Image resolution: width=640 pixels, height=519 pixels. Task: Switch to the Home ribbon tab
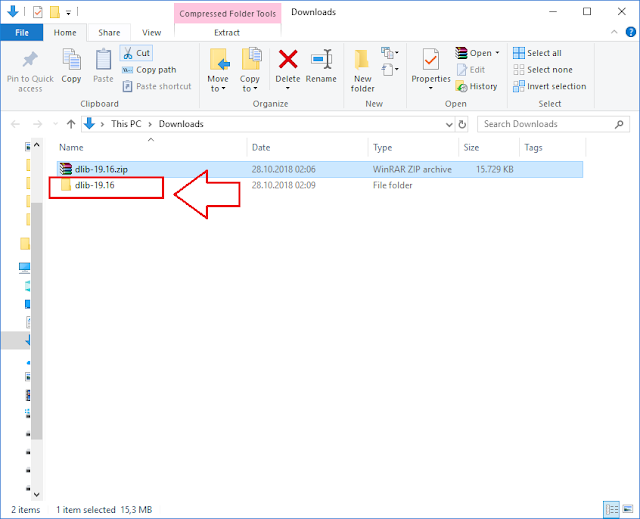click(x=65, y=33)
